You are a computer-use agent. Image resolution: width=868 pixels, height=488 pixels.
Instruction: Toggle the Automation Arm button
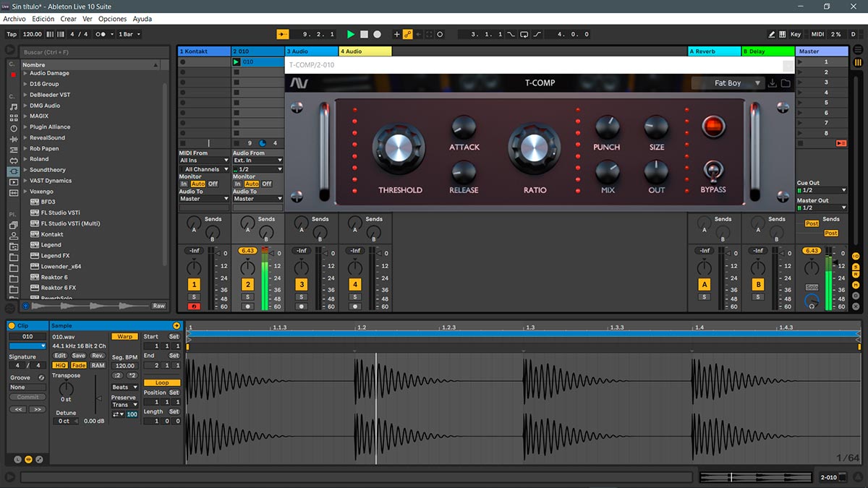click(408, 34)
